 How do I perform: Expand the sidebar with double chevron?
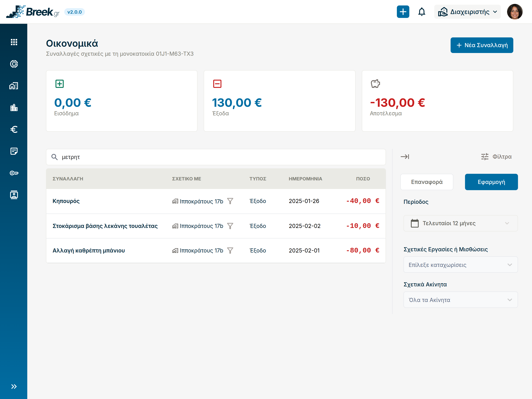click(14, 387)
